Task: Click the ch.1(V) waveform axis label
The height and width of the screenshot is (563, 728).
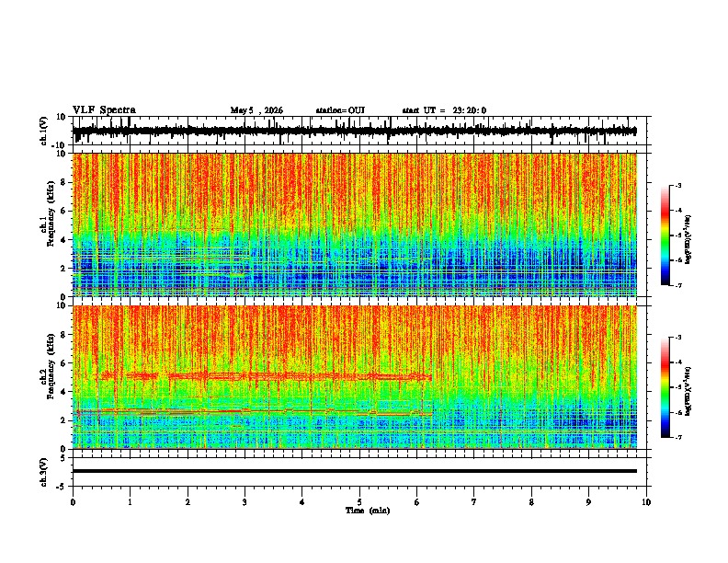Action: point(44,132)
